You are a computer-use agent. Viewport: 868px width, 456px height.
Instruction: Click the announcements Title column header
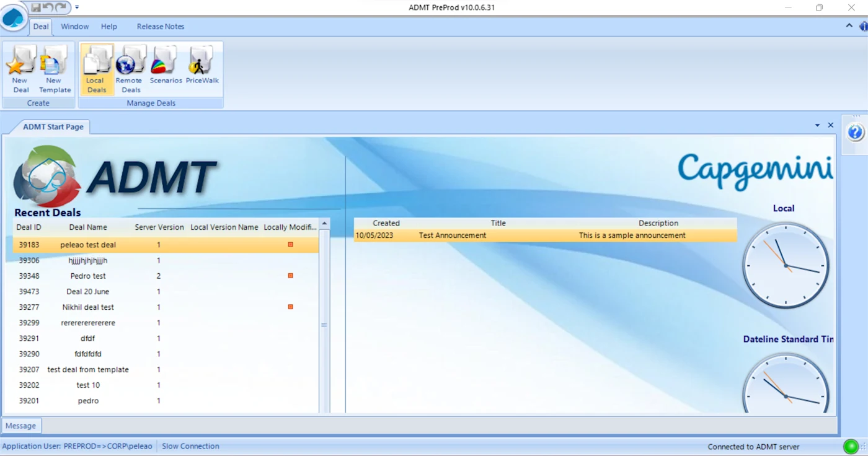(498, 223)
